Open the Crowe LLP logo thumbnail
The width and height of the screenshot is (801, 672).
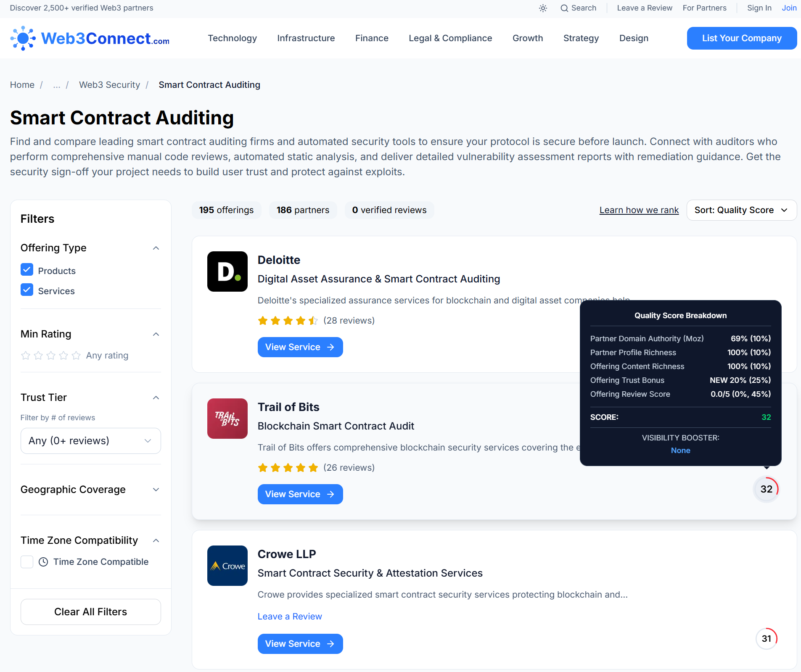[x=227, y=566]
